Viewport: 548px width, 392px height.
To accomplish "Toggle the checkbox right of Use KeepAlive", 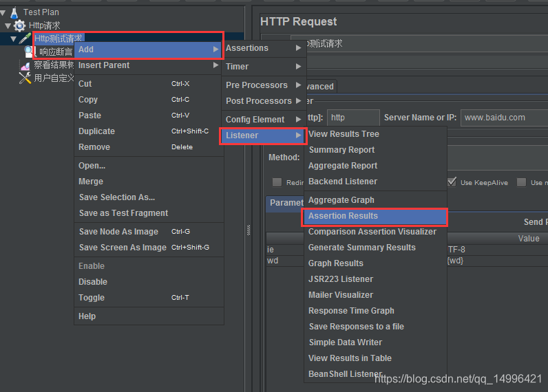I will (521, 182).
